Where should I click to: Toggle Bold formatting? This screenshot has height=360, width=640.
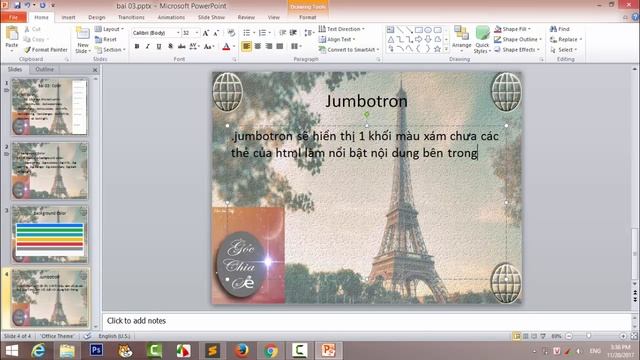coord(137,46)
